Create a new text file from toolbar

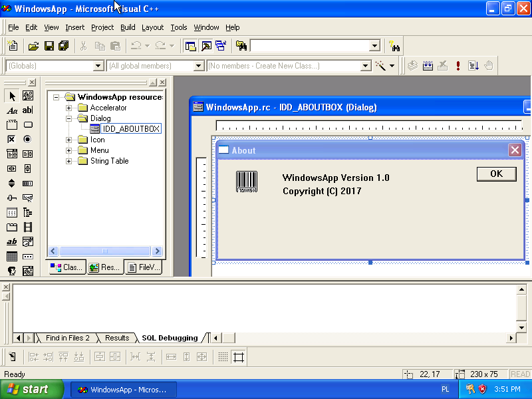tap(13, 46)
